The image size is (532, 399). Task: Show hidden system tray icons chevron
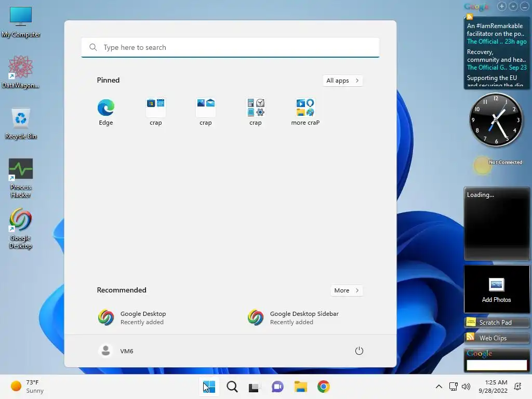tap(438, 387)
